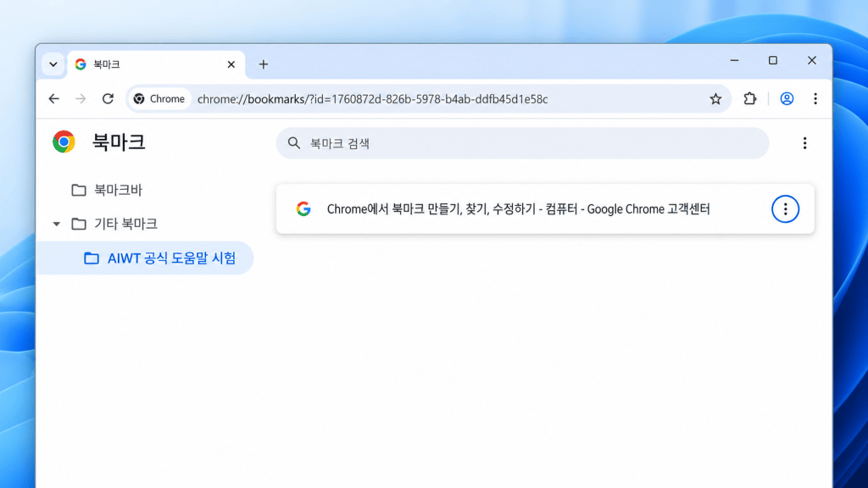Go back to previous page

click(53, 98)
